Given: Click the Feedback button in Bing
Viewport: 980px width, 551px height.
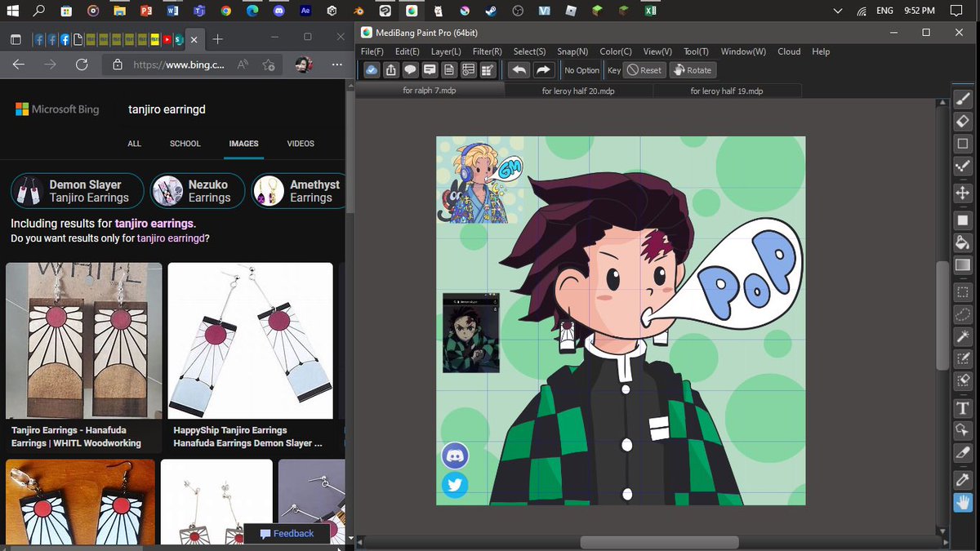Looking at the screenshot, I should (287, 534).
